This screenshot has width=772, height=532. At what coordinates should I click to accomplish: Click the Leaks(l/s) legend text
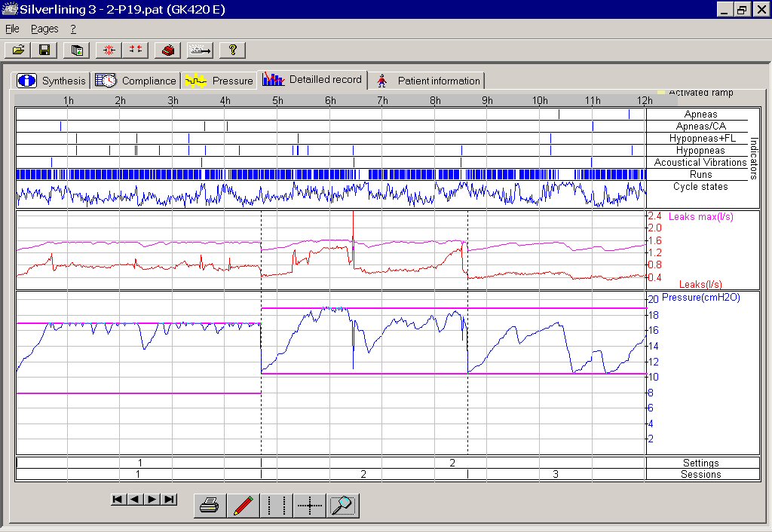point(700,284)
